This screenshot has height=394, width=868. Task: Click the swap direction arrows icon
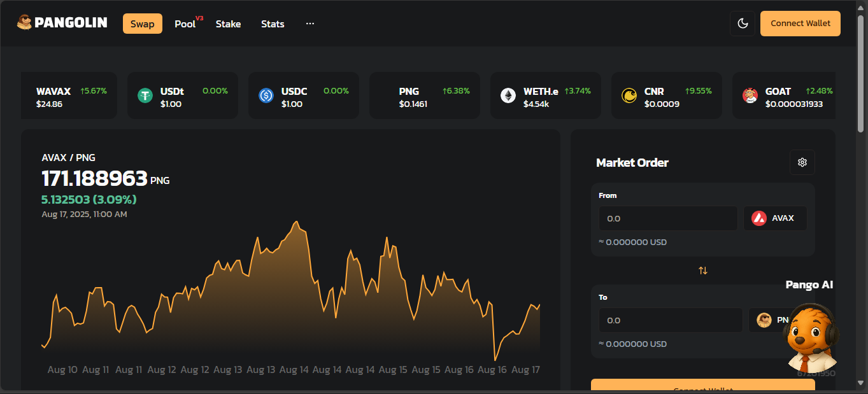coord(703,271)
